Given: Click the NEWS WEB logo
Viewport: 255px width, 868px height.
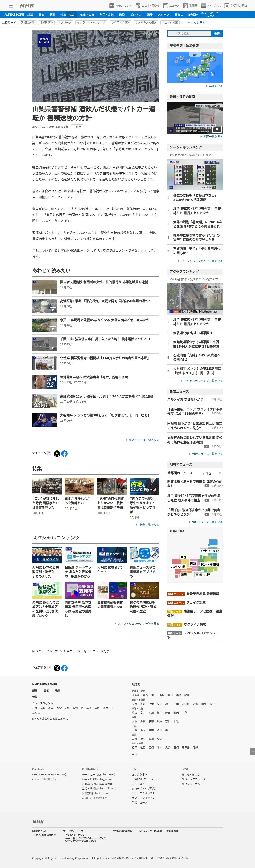Looking at the screenshot, I should [14, 15].
